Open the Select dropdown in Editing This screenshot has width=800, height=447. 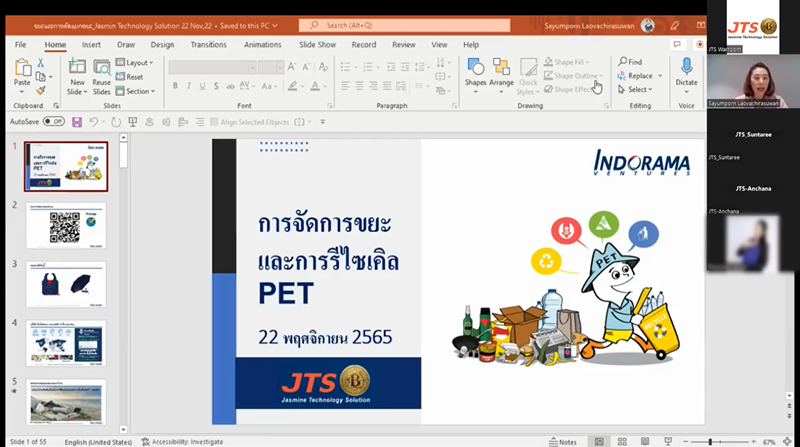(x=635, y=89)
